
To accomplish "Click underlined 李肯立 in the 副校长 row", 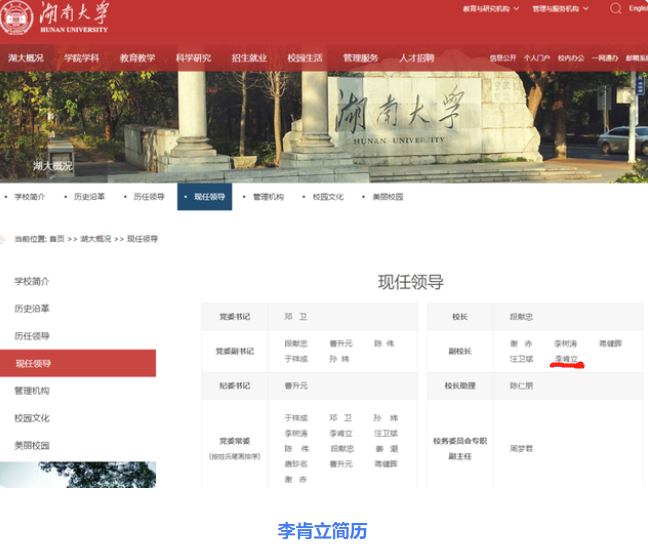I will pyautogui.click(x=566, y=359).
